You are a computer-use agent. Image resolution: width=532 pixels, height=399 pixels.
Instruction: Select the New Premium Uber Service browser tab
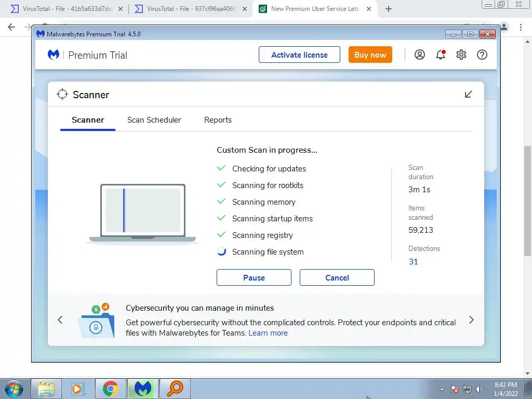pos(315,9)
